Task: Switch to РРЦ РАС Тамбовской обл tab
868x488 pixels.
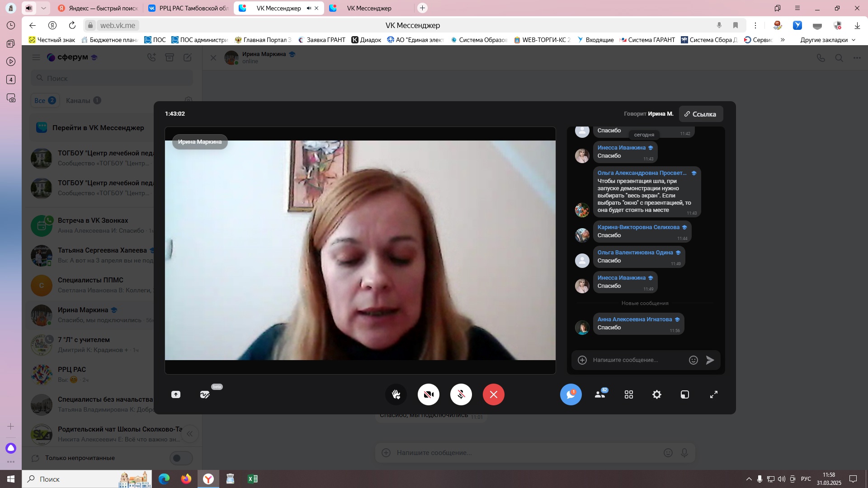Action: click(x=189, y=8)
